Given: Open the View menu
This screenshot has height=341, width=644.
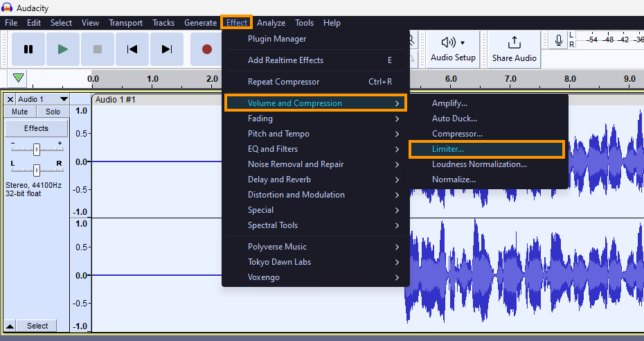Looking at the screenshot, I should click(90, 23).
